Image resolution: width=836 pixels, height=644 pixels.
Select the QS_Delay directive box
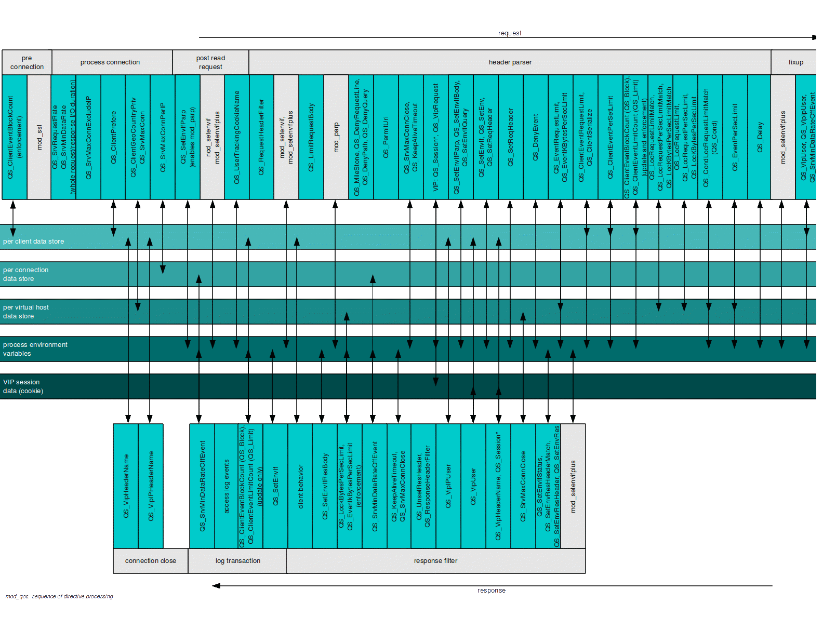click(x=760, y=137)
